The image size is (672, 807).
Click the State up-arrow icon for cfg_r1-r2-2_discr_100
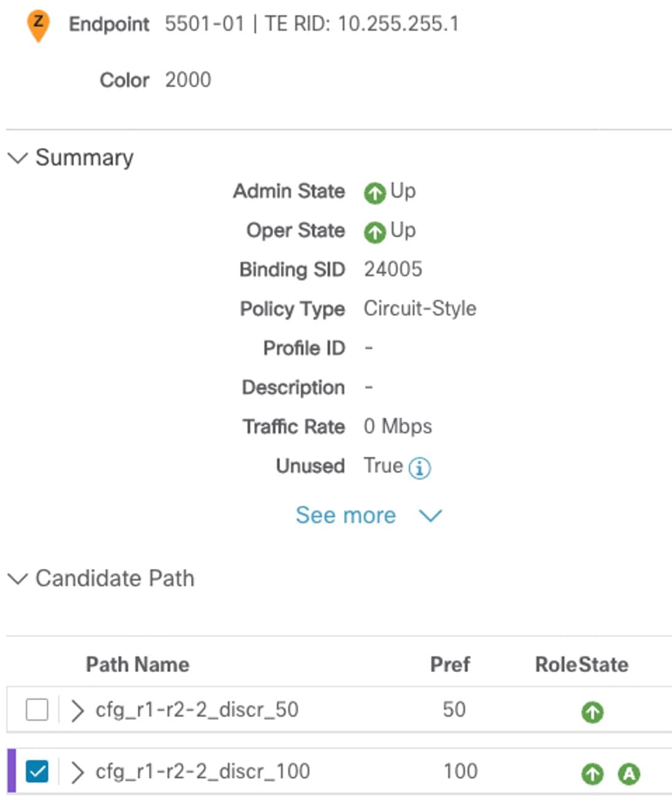590,771
